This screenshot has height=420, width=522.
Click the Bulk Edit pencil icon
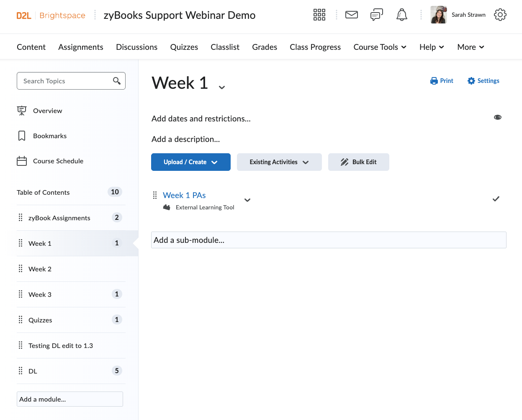pyautogui.click(x=345, y=162)
